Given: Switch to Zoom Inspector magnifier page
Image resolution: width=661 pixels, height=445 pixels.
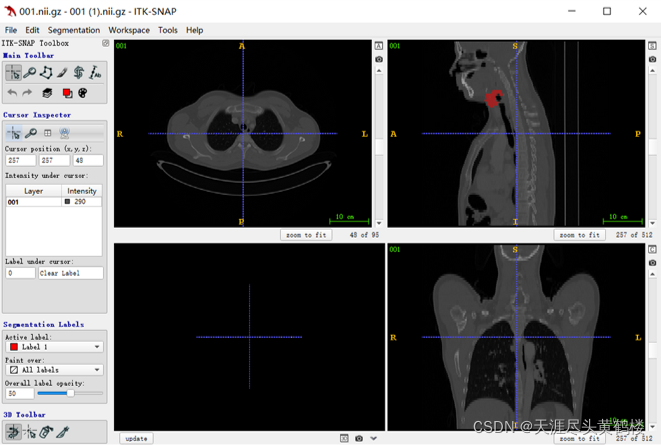Looking at the screenshot, I should point(30,133).
